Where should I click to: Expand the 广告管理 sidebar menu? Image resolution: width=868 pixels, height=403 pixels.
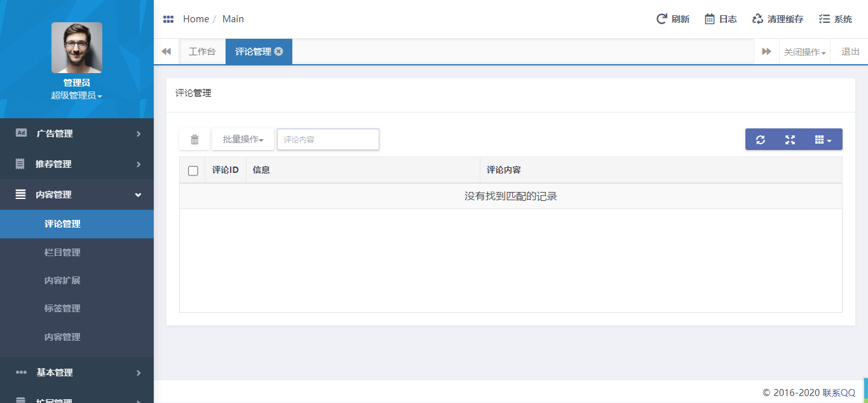pyautogui.click(x=76, y=133)
